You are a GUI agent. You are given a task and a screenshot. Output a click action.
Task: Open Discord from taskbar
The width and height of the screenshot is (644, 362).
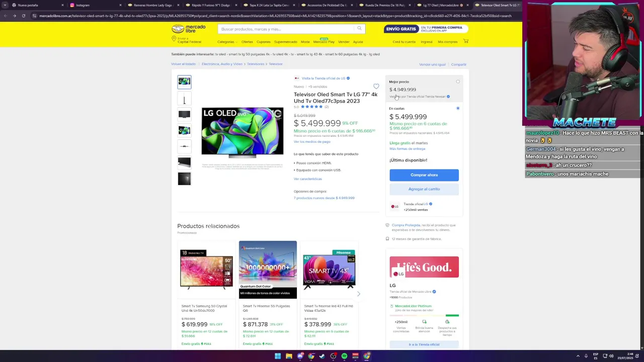[300, 356]
